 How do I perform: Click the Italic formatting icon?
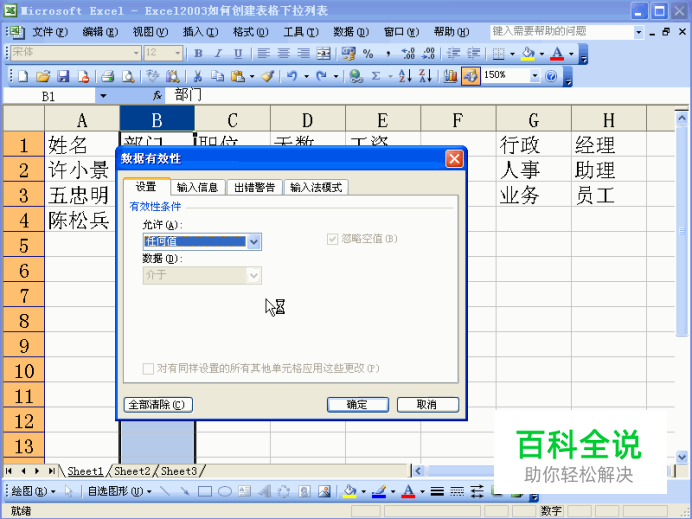(x=218, y=53)
